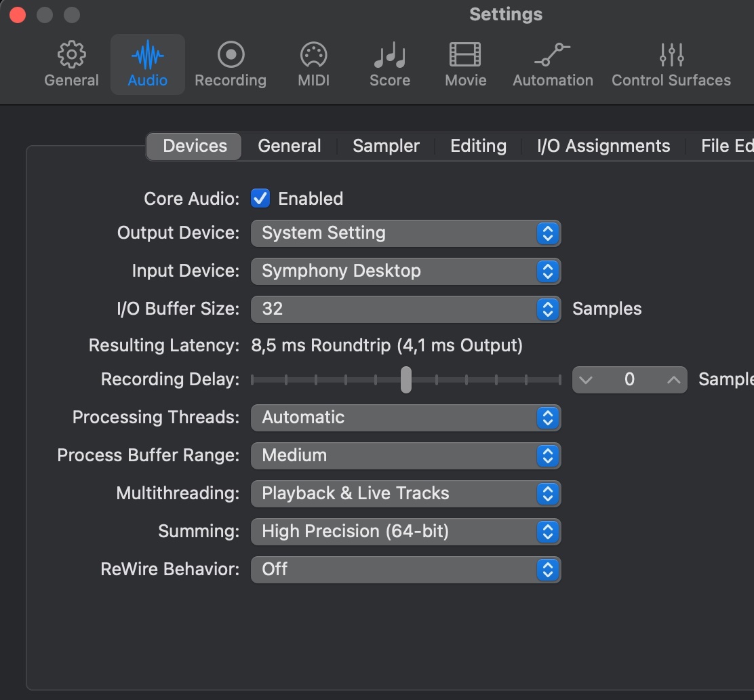Select the Audio waveform icon

click(147, 56)
